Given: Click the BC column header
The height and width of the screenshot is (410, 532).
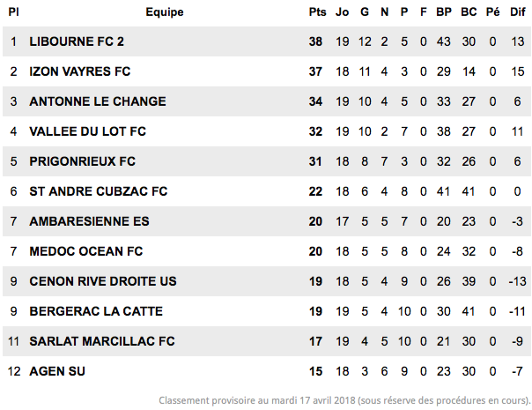Looking at the screenshot, I should 469,11.
